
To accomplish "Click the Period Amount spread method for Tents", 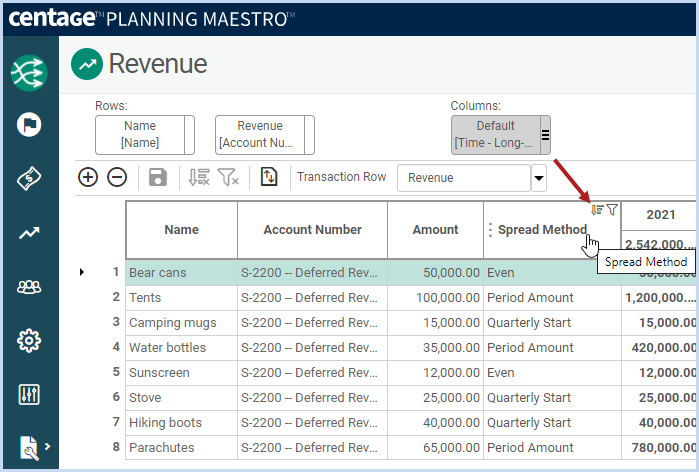I will pyautogui.click(x=552, y=298).
